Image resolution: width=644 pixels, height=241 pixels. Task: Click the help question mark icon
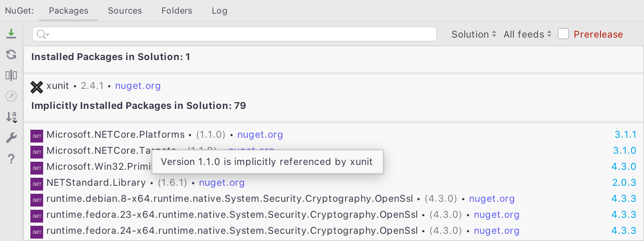[11, 159]
